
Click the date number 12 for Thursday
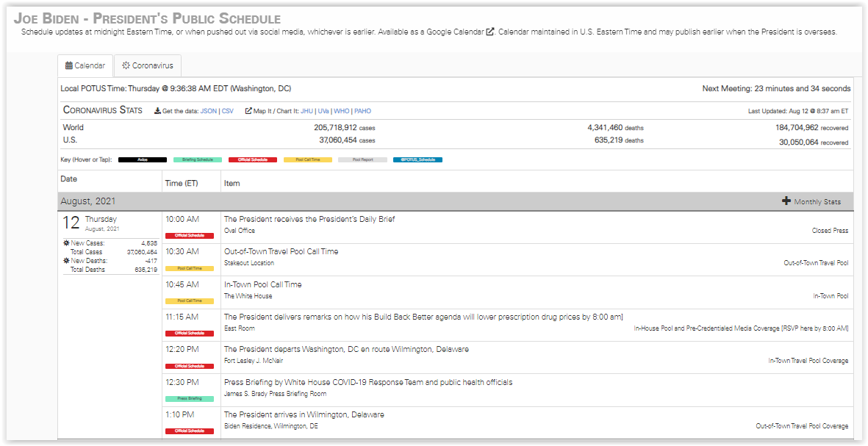(x=71, y=223)
